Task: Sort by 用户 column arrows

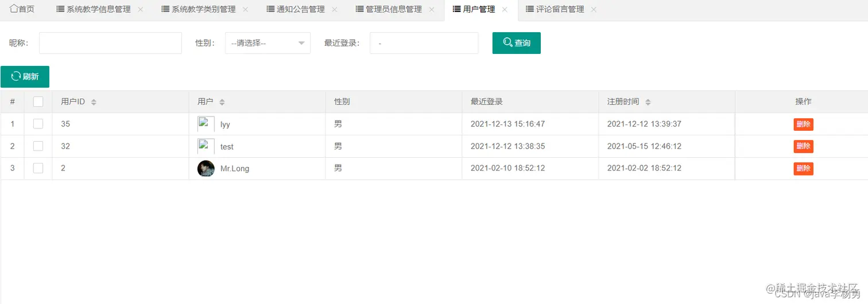Action: (222, 102)
